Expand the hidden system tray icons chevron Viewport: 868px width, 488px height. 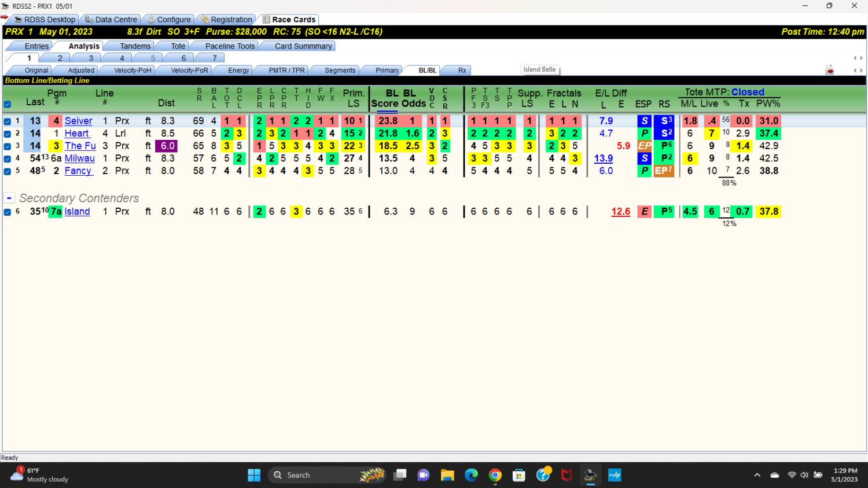point(757,475)
